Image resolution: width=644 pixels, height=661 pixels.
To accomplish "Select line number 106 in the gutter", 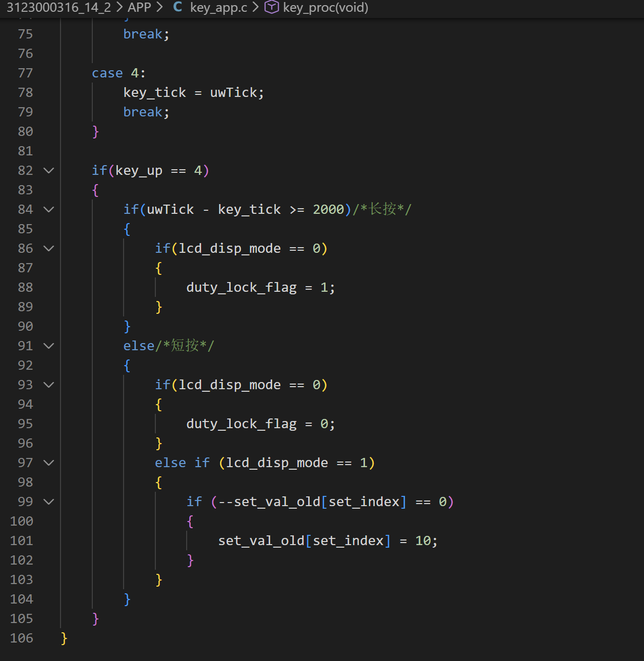I will (22, 638).
